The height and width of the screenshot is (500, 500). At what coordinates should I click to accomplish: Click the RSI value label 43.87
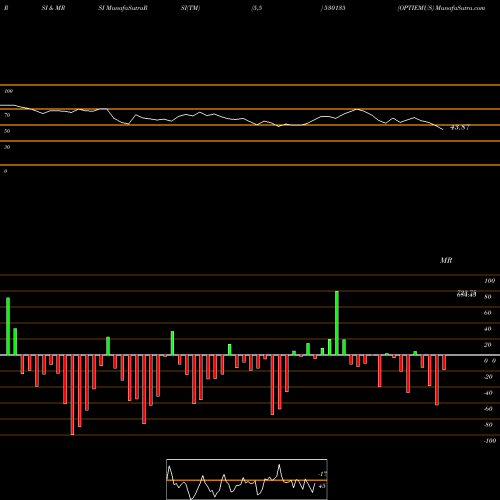[x=460, y=127]
